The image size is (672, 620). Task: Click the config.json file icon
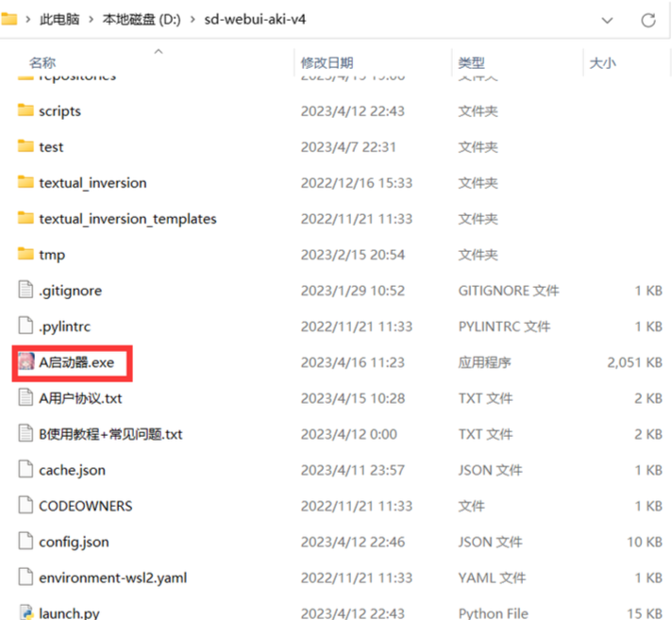pos(25,541)
